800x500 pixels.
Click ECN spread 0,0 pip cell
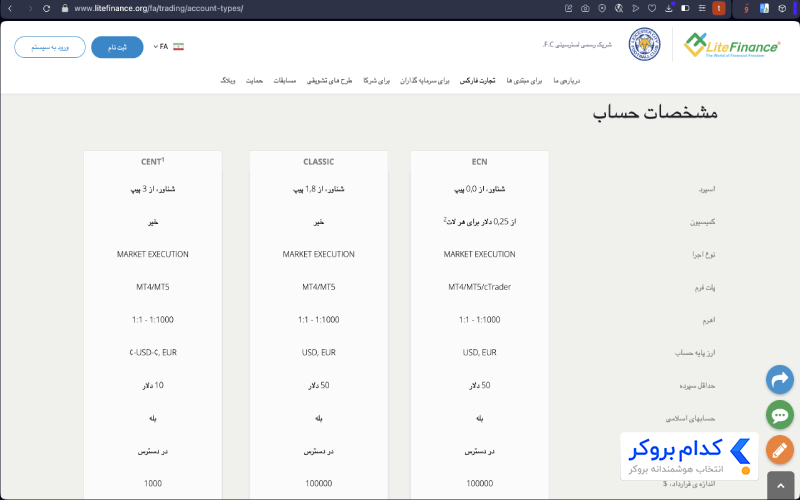[x=480, y=189]
